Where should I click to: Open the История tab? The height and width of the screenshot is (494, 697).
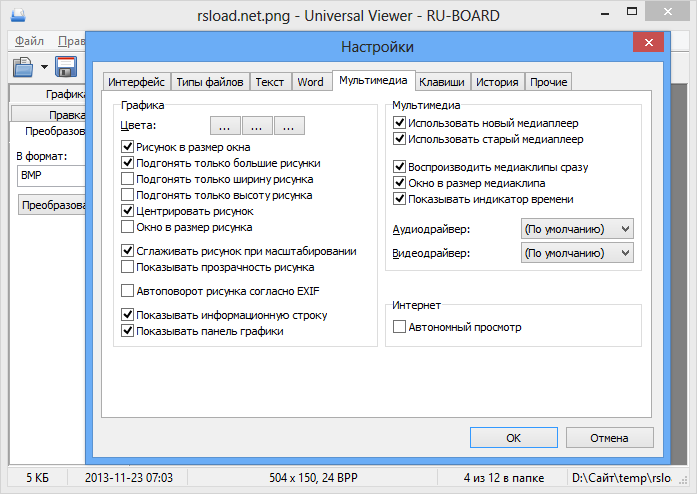coord(497,82)
